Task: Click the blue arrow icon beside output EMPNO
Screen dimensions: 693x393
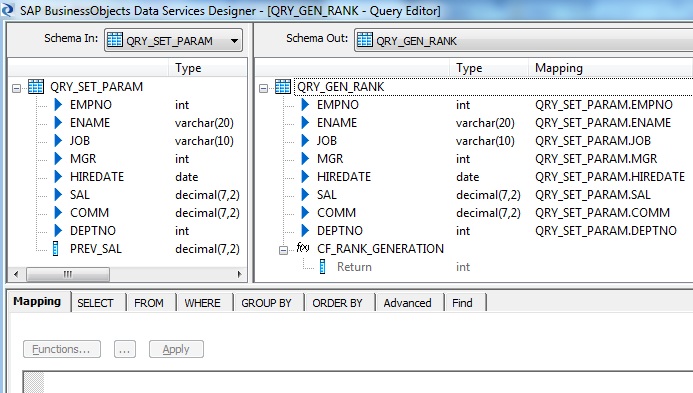Action: pos(305,105)
